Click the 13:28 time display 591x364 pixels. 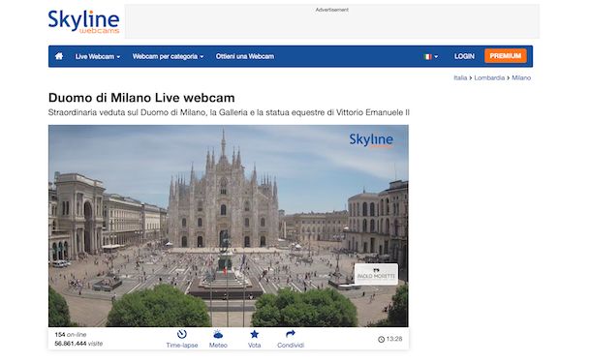[x=394, y=339]
